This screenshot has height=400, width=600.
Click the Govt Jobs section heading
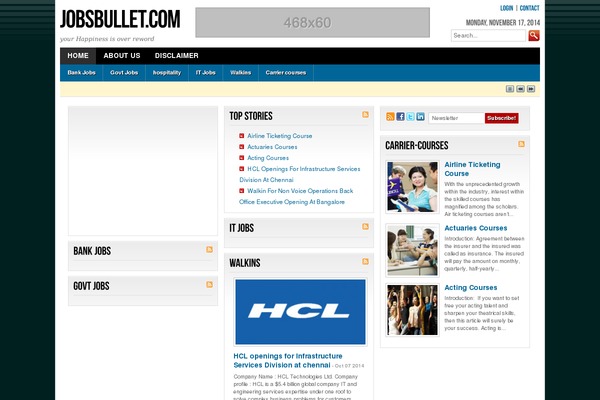click(91, 286)
